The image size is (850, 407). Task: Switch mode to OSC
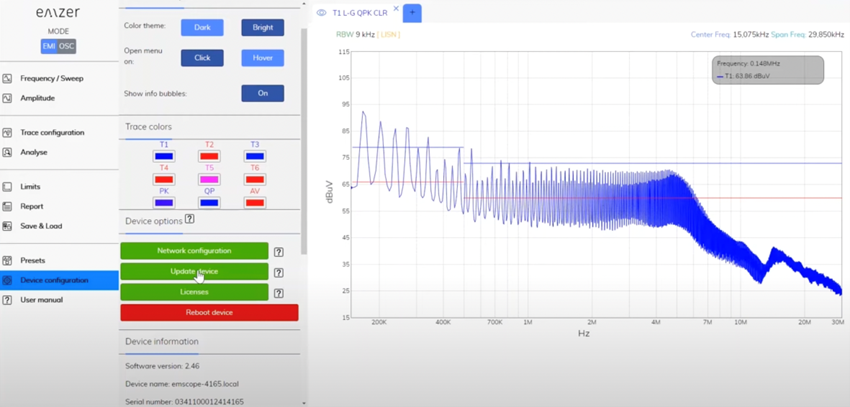click(67, 47)
